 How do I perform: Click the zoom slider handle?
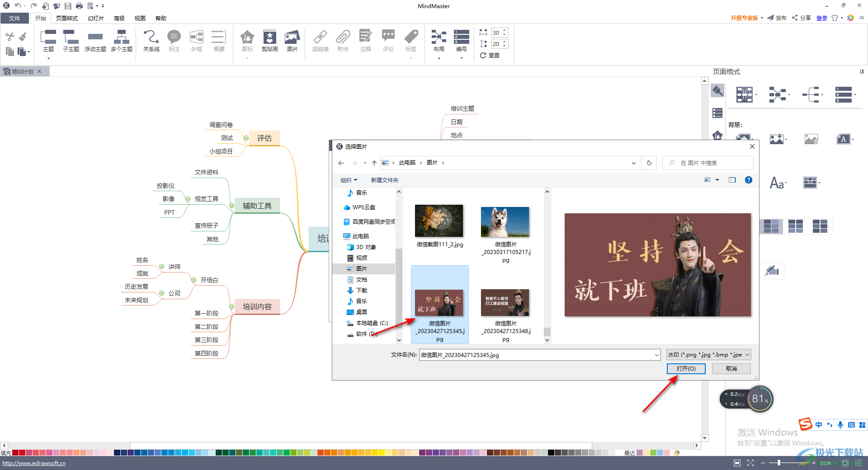778,463
